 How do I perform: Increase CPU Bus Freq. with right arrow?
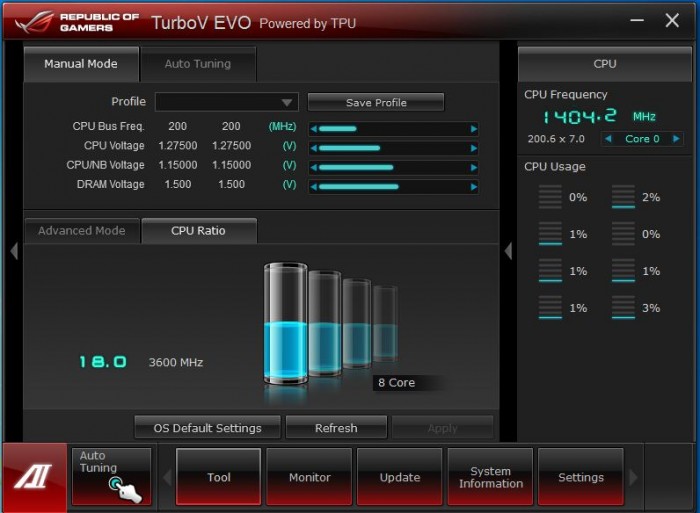pos(474,129)
